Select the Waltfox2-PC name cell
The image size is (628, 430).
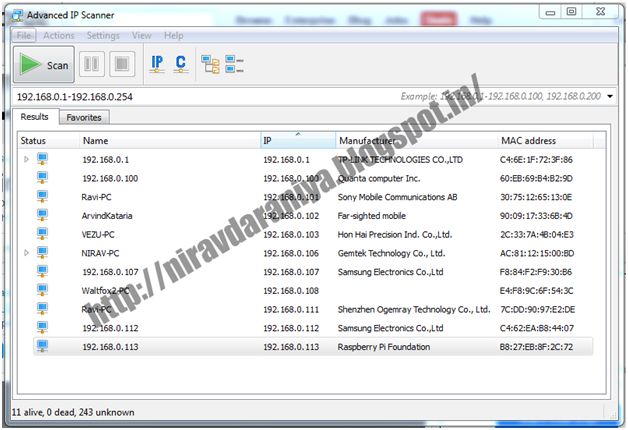pos(105,291)
